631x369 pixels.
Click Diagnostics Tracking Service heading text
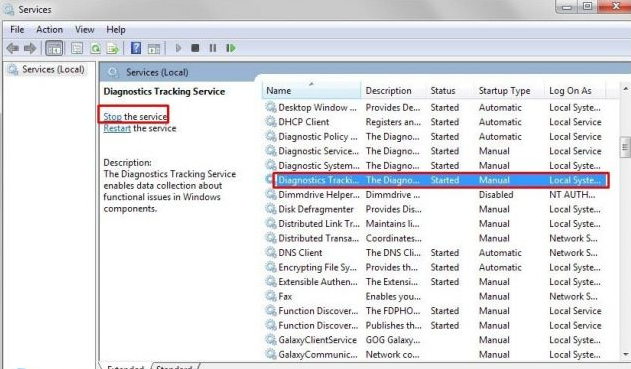[164, 91]
